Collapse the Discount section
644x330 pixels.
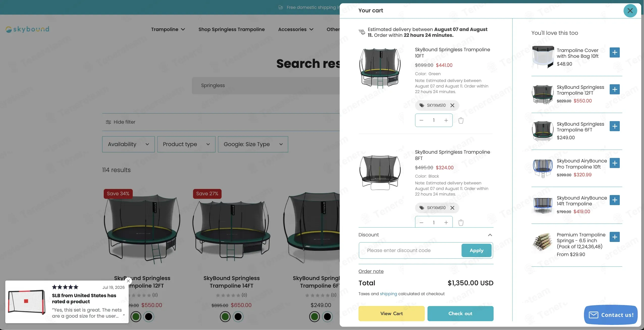[x=490, y=235]
